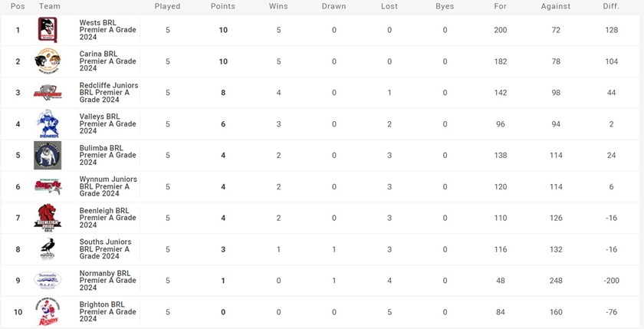Click the Normanby BRL team logo
Viewport: 644px width, 329px height.
tap(48, 281)
